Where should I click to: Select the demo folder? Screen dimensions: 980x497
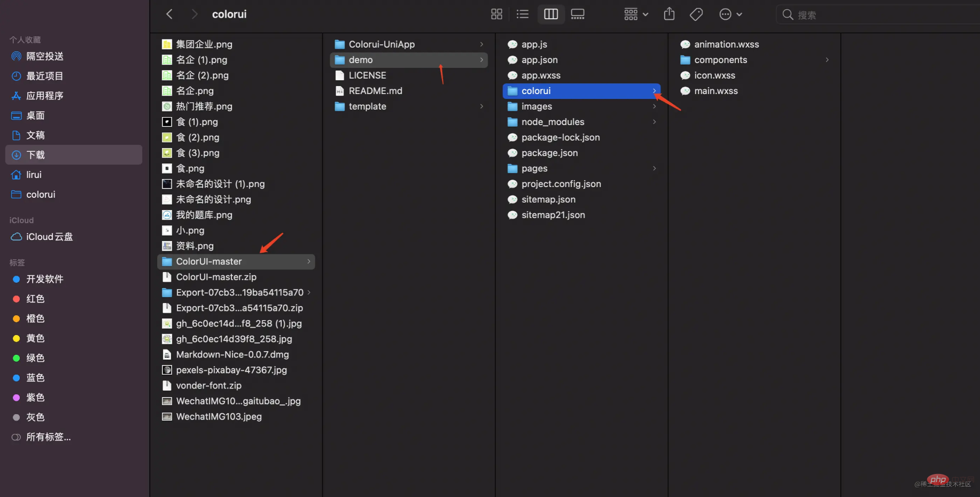[409, 60]
